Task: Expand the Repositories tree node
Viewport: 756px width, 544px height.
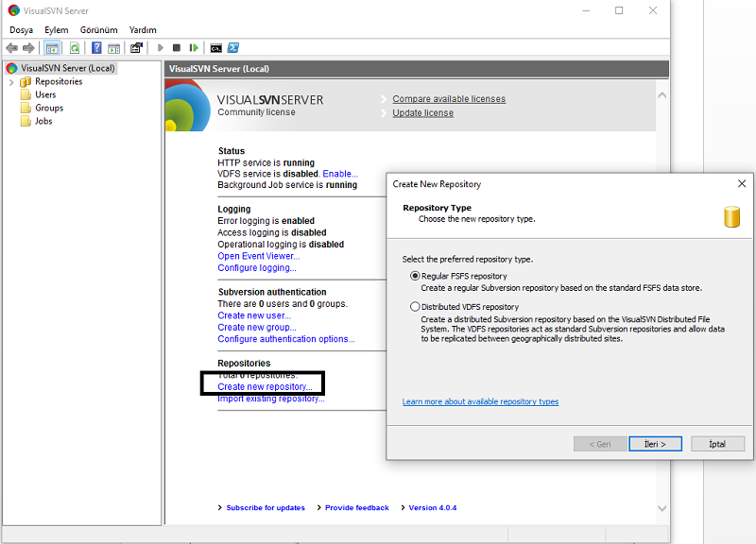Action: pos(11,82)
